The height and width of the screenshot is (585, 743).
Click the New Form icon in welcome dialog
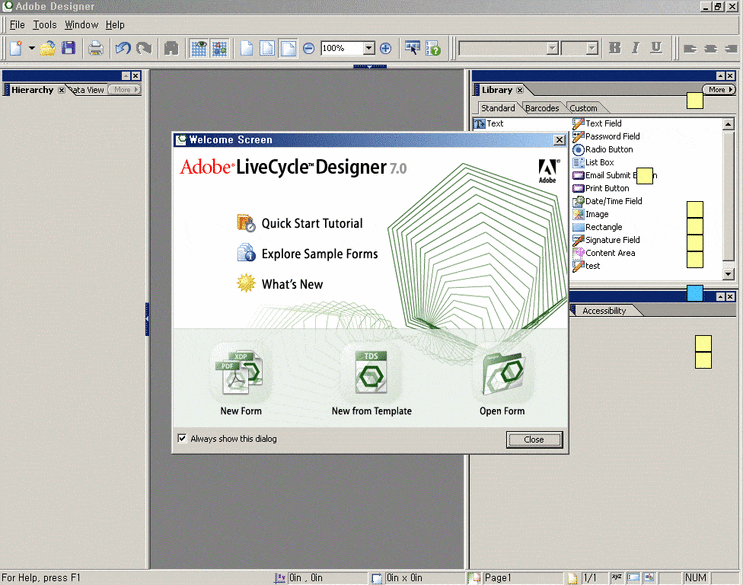(240, 374)
